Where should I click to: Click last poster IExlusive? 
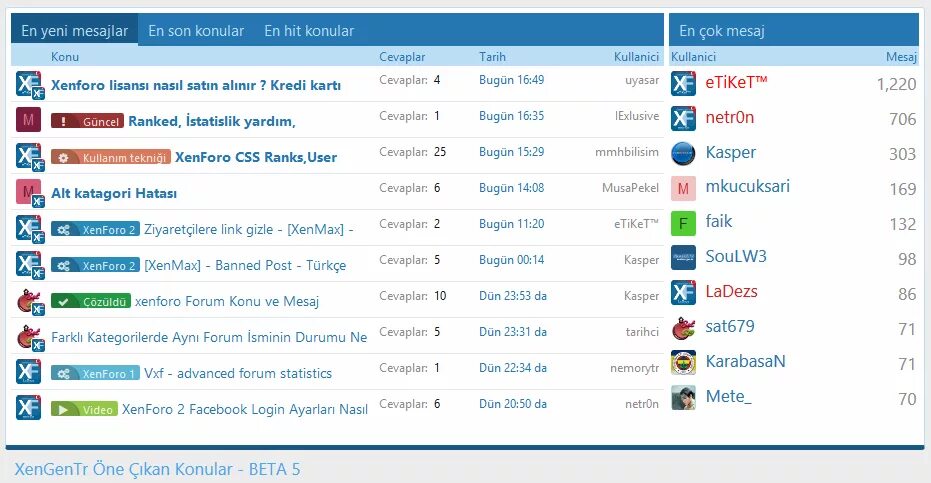click(x=637, y=116)
